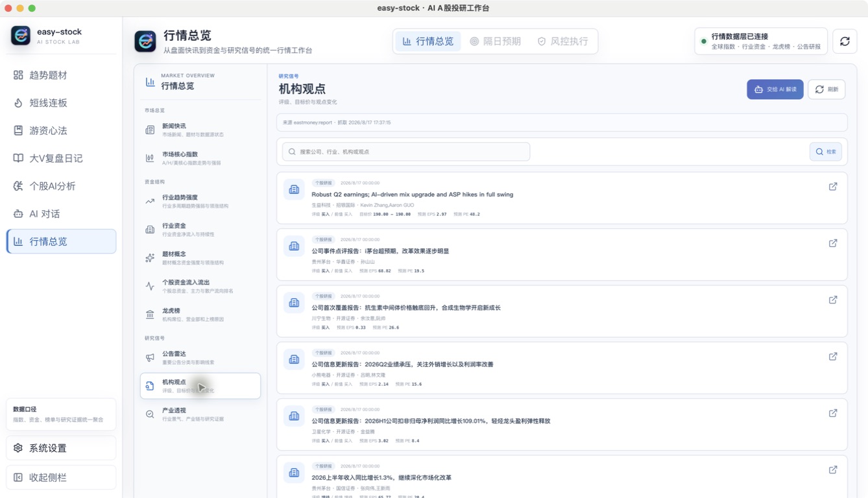Click the 交给 AI 解读 button
868x498 pixels.
pyautogui.click(x=775, y=89)
